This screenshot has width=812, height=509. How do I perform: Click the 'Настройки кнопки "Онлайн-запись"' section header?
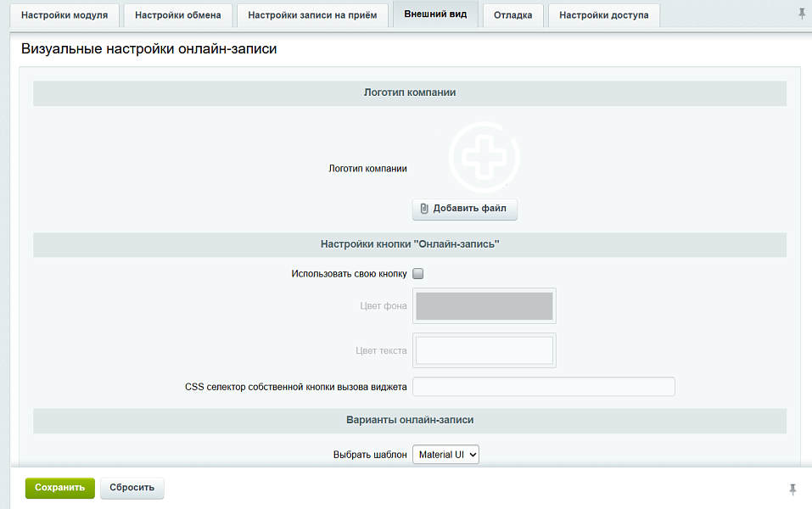pos(410,244)
